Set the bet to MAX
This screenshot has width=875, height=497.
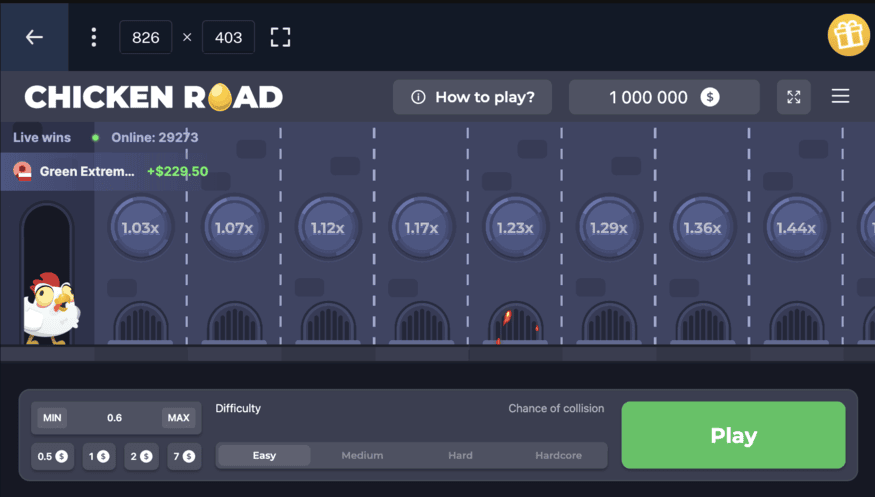tap(179, 418)
